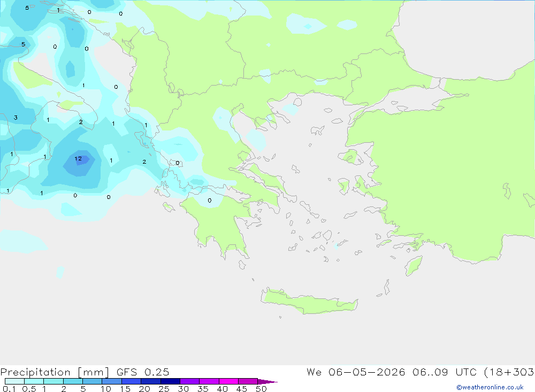The height and width of the screenshot is (392, 535).
Task: Click the '0.5' legend scale label
Action: pos(29,389)
